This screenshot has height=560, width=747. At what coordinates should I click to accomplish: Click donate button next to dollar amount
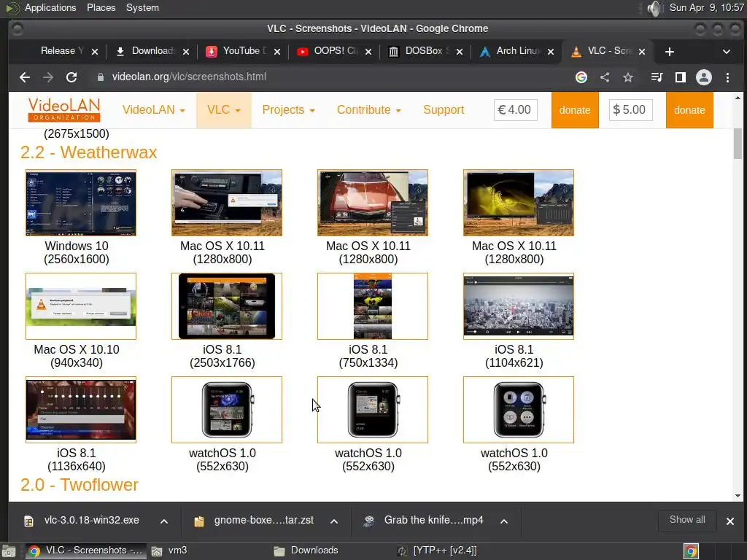point(689,110)
